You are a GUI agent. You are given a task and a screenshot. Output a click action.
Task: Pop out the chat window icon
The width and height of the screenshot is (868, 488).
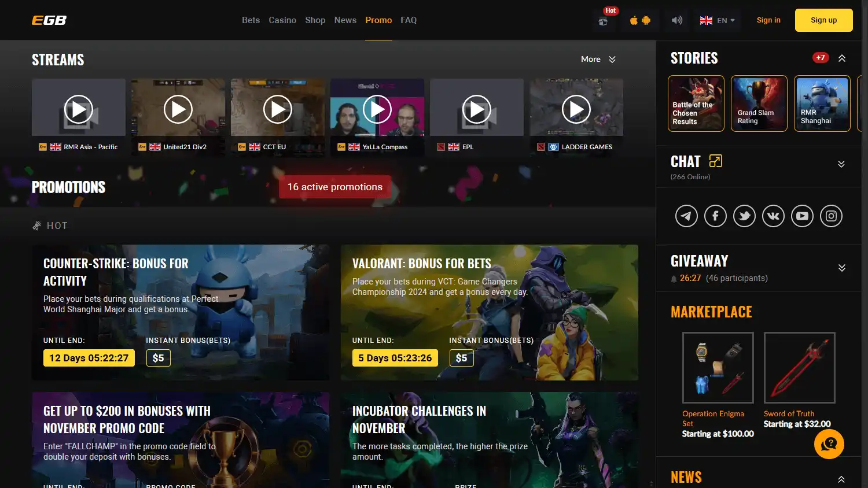tap(715, 161)
